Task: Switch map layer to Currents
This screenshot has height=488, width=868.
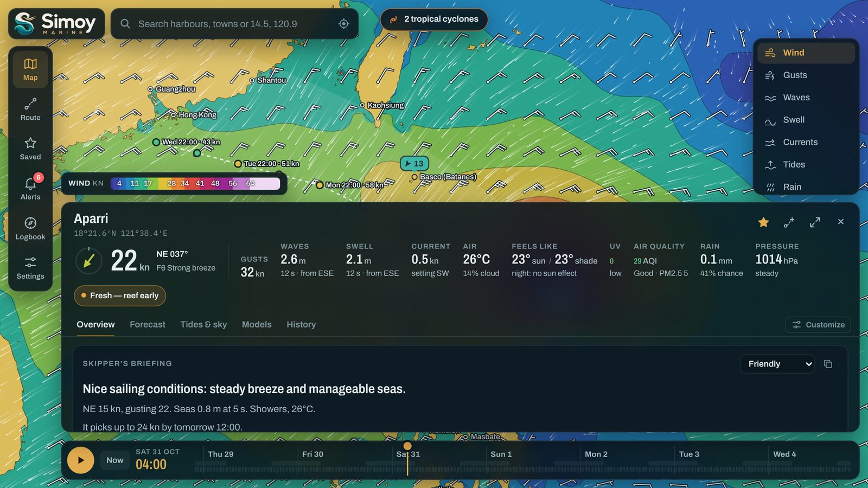Action: coord(806,142)
